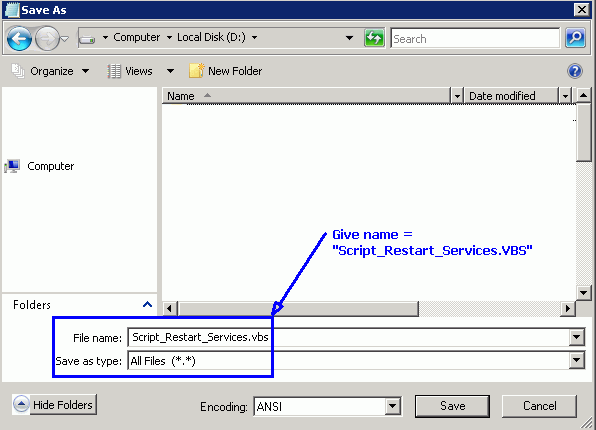This screenshot has width=596, height=430.
Task: Expand the arrow before Computer in path
Action: point(105,37)
